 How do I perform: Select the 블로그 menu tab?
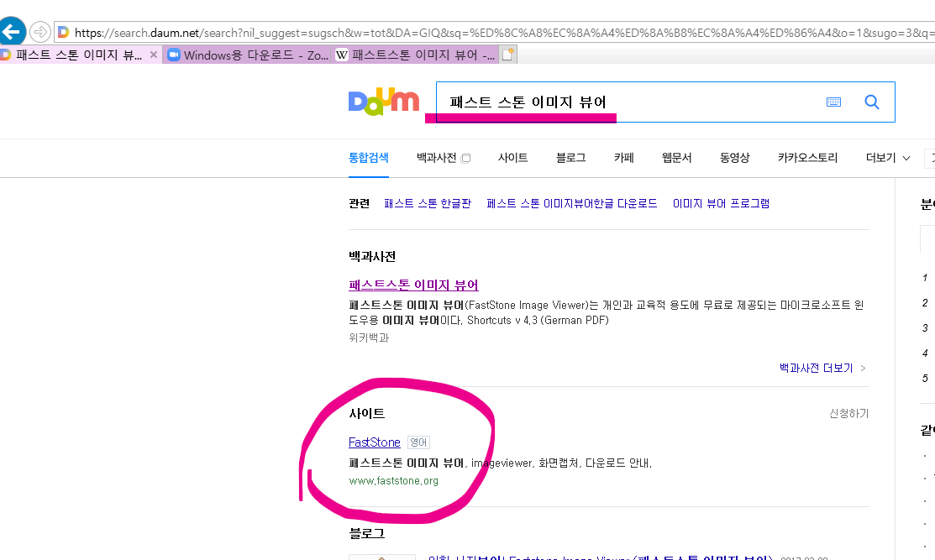[x=570, y=158]
